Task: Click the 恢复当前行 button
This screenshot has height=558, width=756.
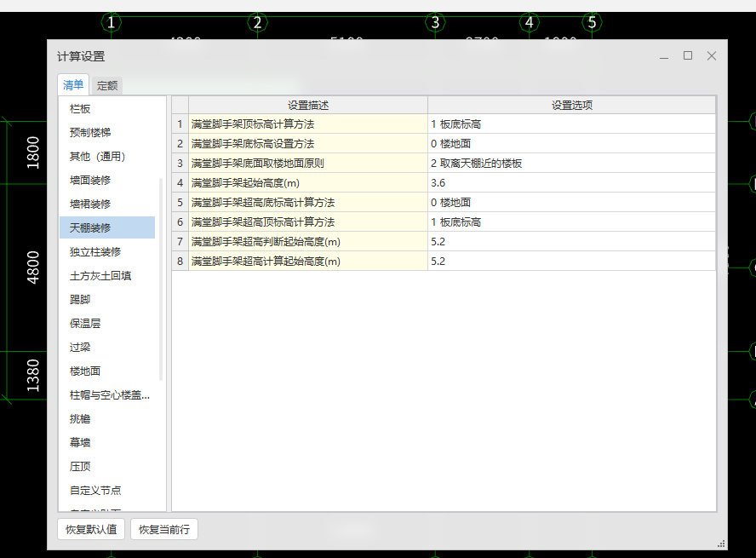Action: 164,530
